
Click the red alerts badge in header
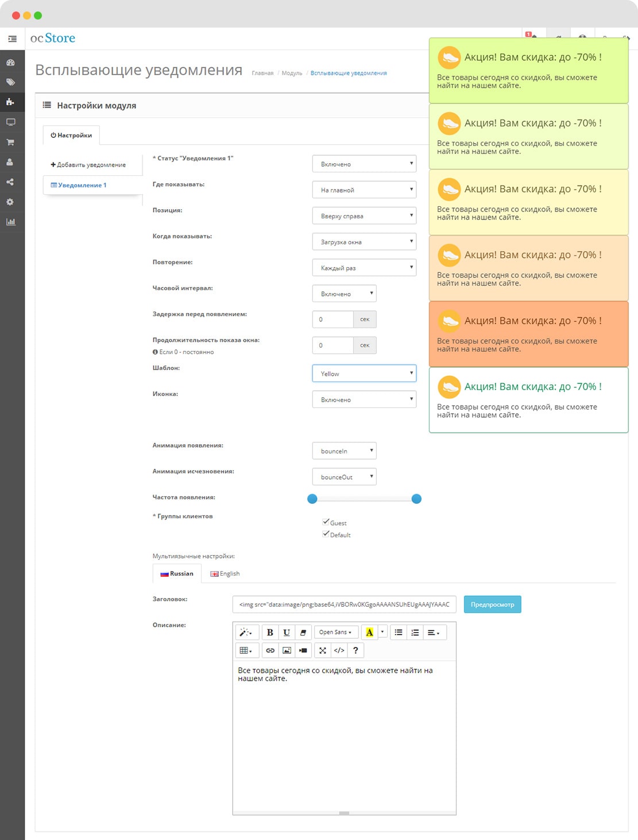[529, 34]
